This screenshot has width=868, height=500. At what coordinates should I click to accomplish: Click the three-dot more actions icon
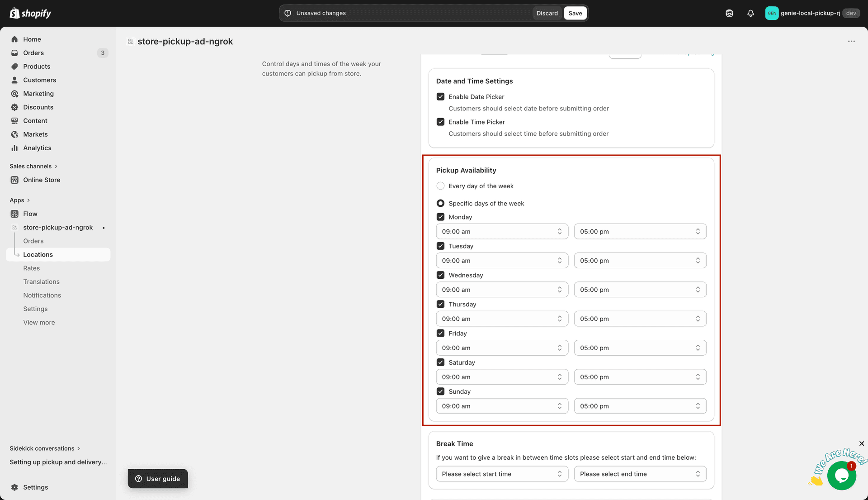[x=851, y=41]
